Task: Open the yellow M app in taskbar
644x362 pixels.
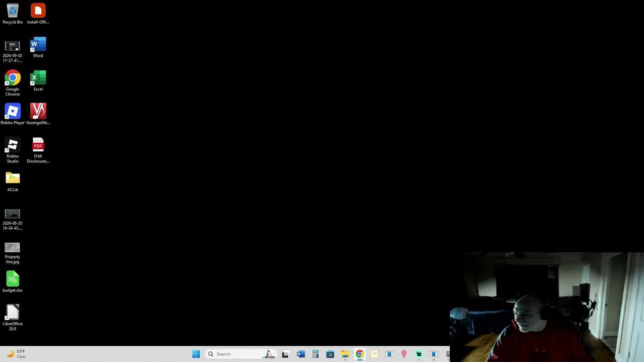Action: coord(374,354)
